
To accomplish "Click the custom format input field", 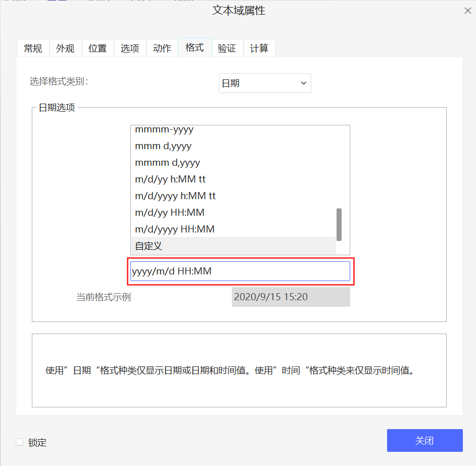I will coord(240,271).
